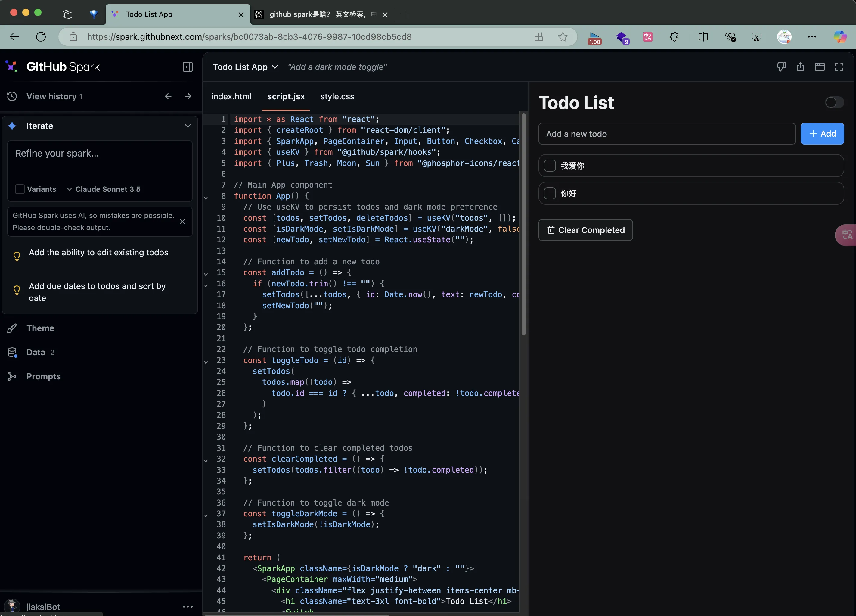Fold the App function at line 8
This screenshot has height=616, width=856.
point(206,198)
